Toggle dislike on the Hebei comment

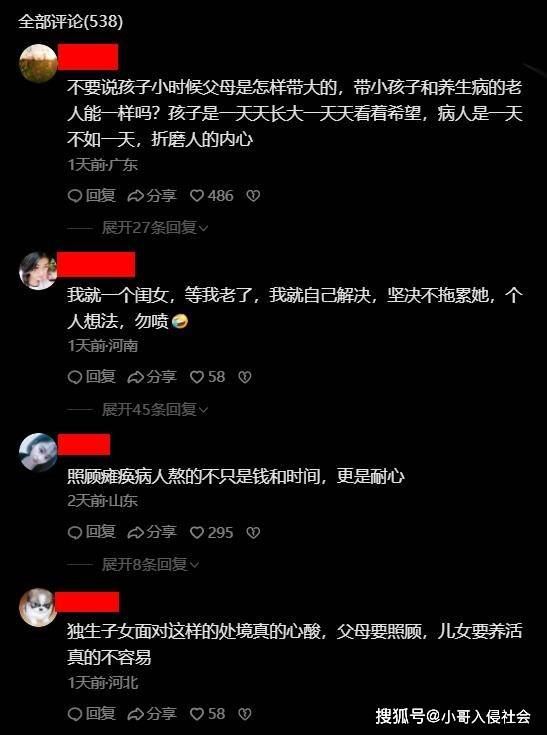point(245,714)
